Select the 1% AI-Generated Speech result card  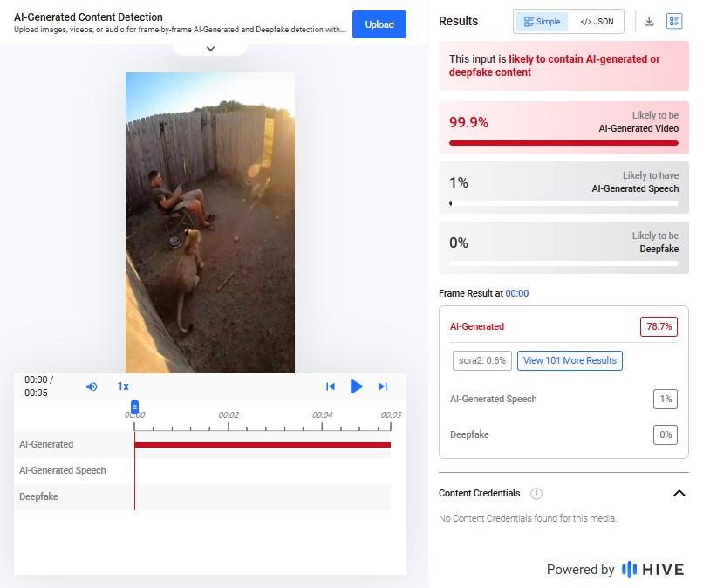coord(563,188)
